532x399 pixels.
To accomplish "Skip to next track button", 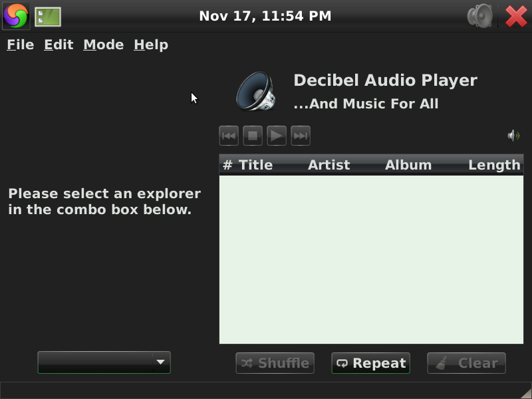I will click(301, 136).
